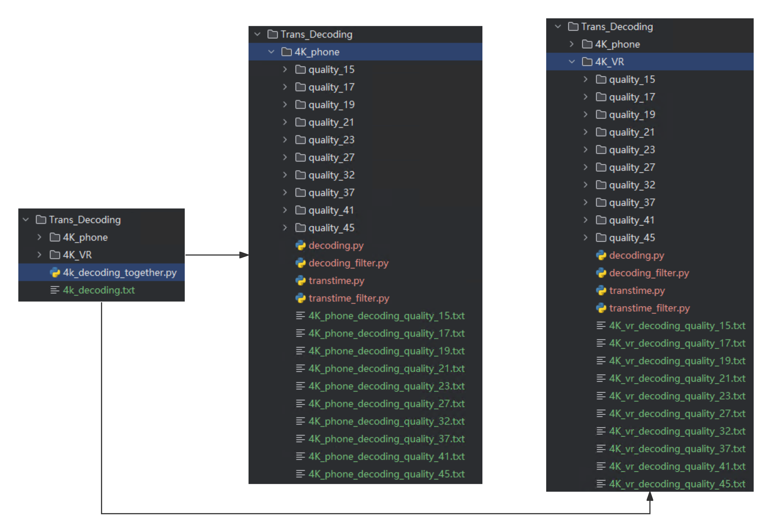Viewport: 772px width, 532px height.
Task: Click folder icon of Trans_Decoding in middle panel
Action: (273, 34)
